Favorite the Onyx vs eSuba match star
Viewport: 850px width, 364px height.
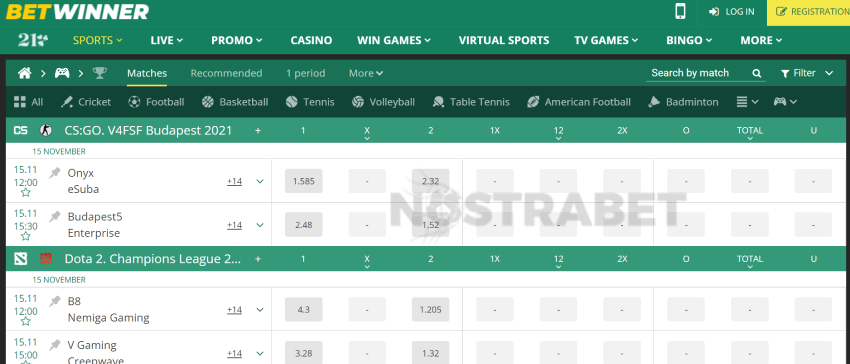point(25,193)
